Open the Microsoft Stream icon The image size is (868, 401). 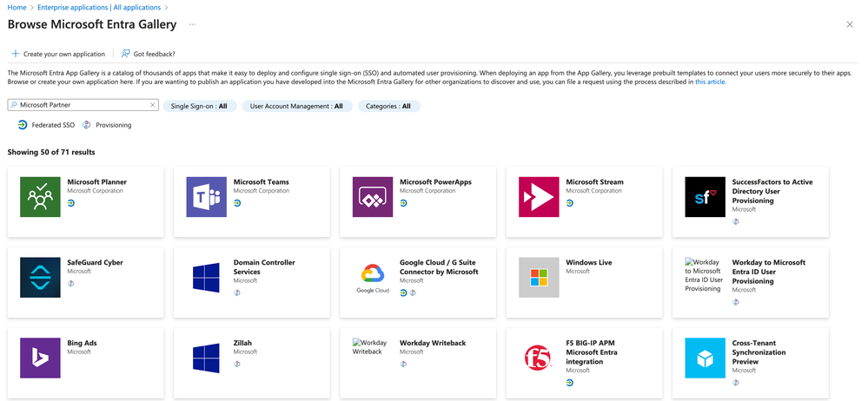pyautogui.click(x=539, y=197)
